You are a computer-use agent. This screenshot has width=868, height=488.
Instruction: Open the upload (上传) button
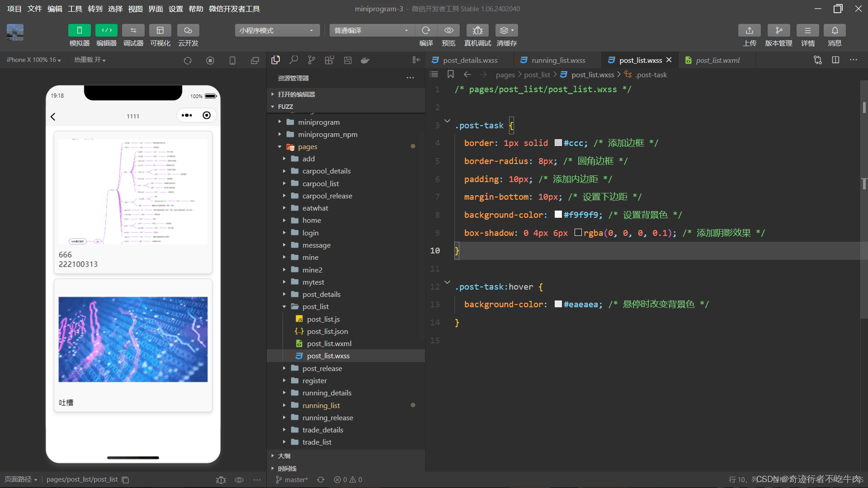point(749,30)
